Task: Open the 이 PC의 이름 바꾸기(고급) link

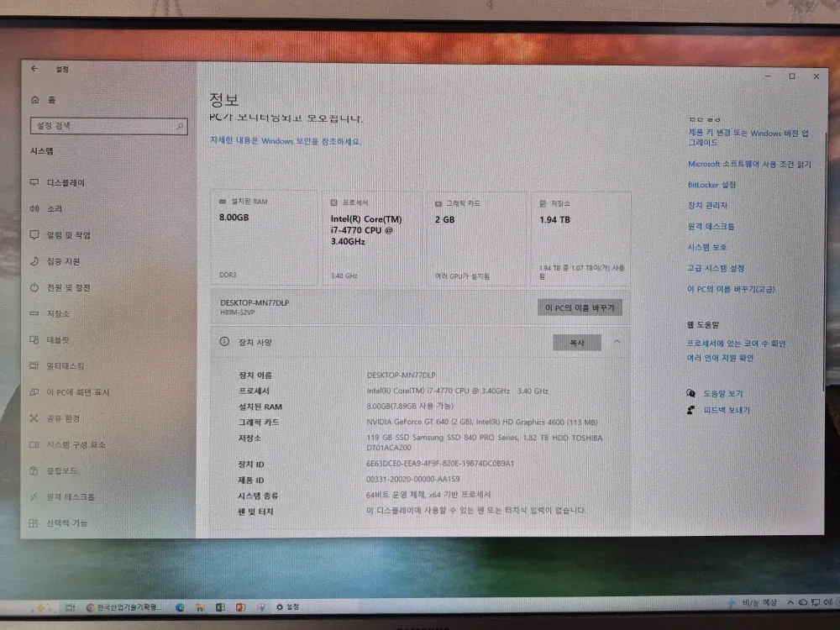Action: pos(731,289)
